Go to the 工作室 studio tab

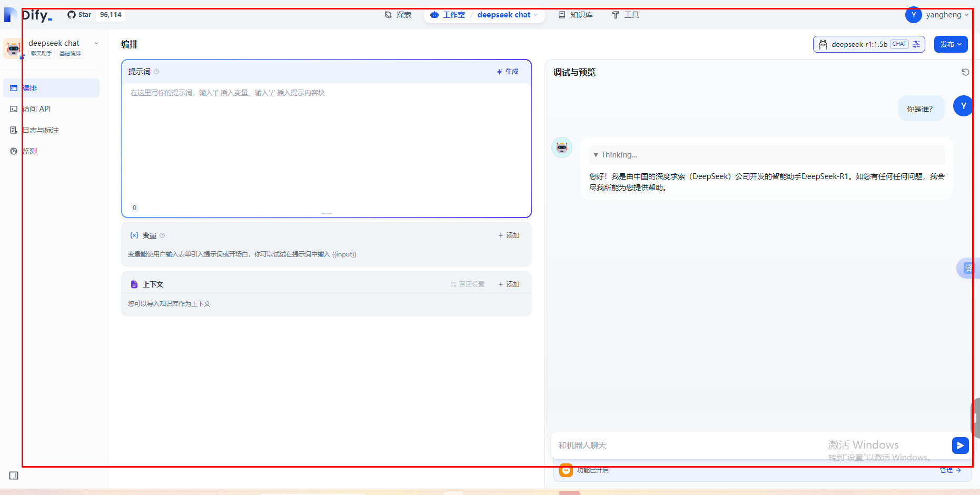(448, 15)
